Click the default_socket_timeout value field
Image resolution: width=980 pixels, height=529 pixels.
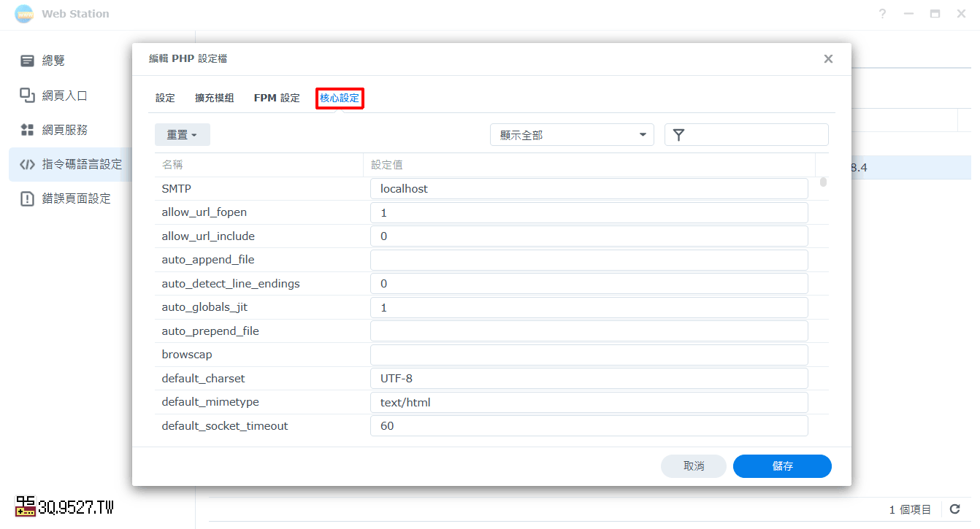[x=589, y=426]
